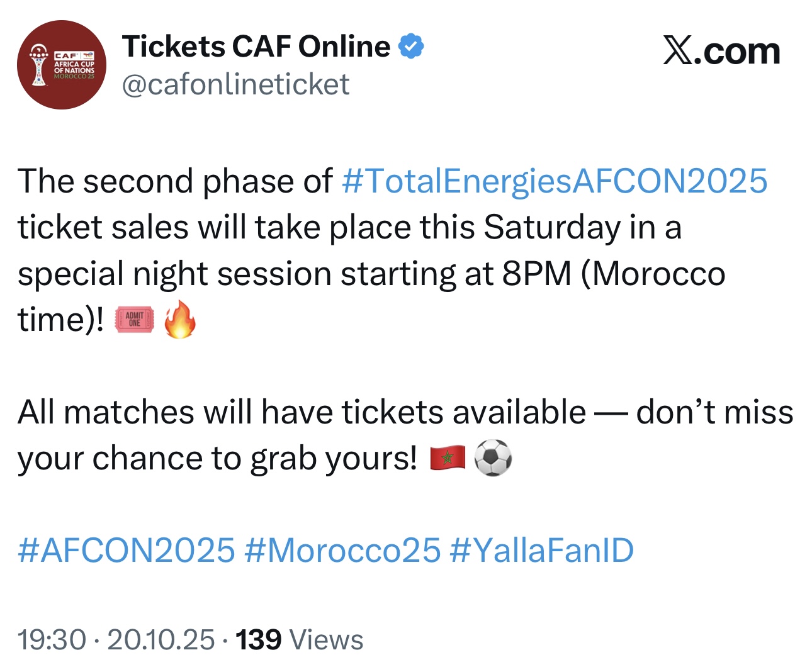The width and height of the screenshot is (812, 667).
Task: Open the #YallaFanID hashtag
Action: 542,551
